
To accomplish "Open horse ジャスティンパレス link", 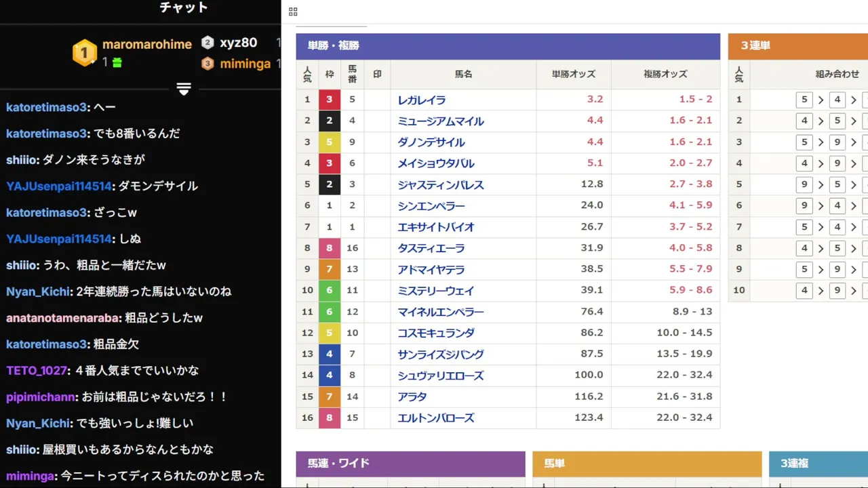I will 441,185.
